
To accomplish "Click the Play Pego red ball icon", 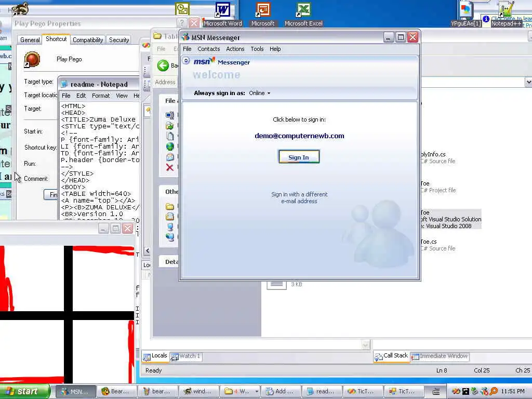I will (x=32, y=59).
